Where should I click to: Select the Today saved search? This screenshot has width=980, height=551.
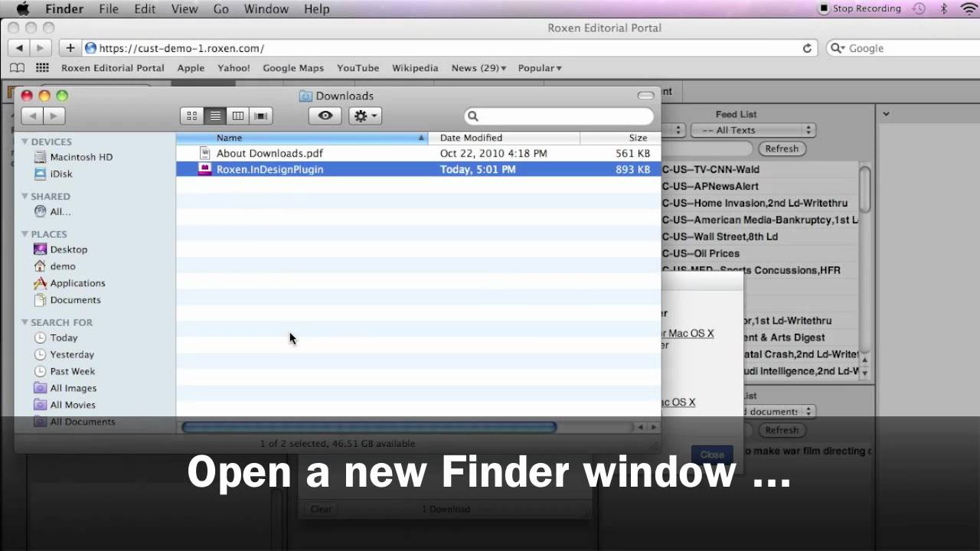[56, 337]
